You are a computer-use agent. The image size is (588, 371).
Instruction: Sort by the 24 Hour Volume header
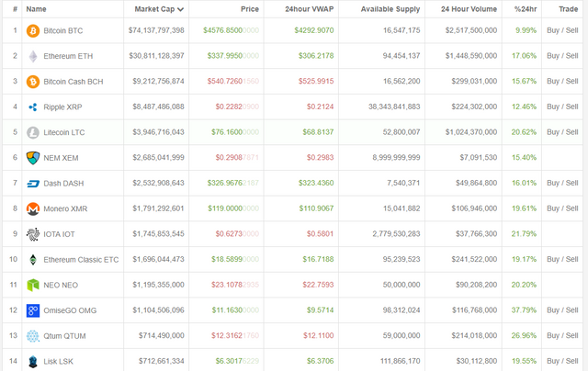point(469,9)
